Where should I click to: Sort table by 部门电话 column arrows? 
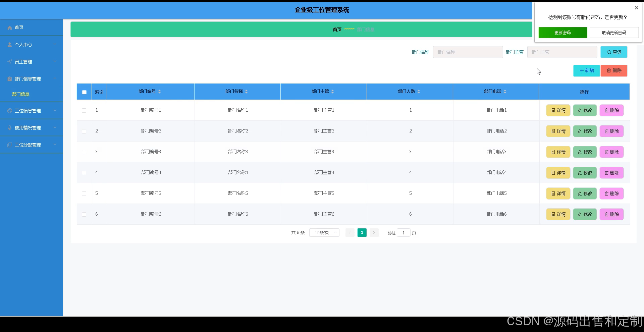(505, 92)
